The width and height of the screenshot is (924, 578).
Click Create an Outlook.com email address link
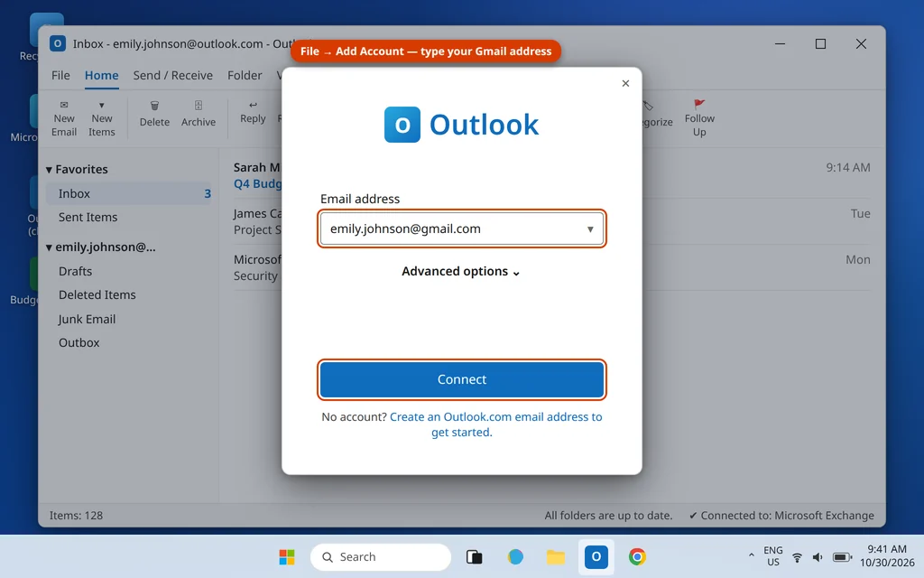(x=495, y=424)
